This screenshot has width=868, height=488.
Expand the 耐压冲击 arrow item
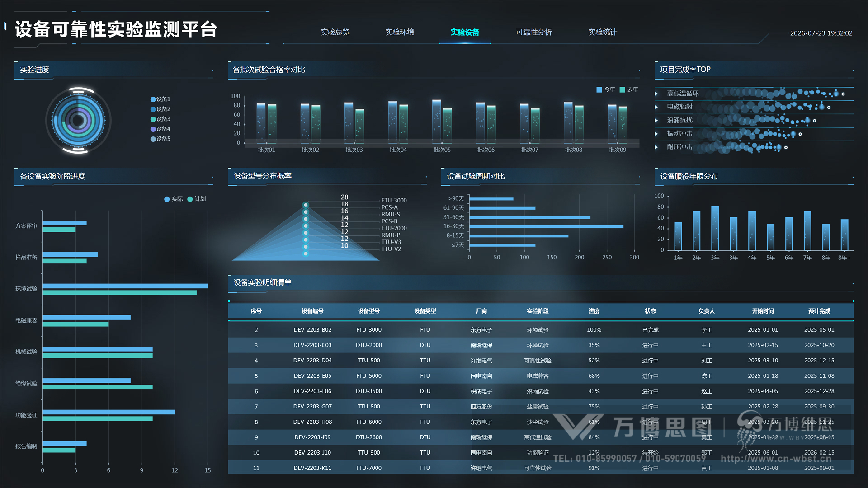coord(656,147)
